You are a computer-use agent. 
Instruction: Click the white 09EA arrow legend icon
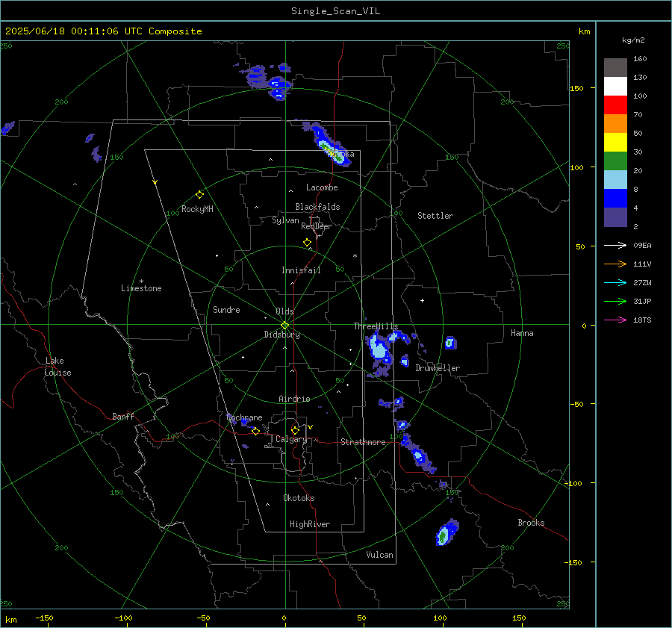pos(615,245)
